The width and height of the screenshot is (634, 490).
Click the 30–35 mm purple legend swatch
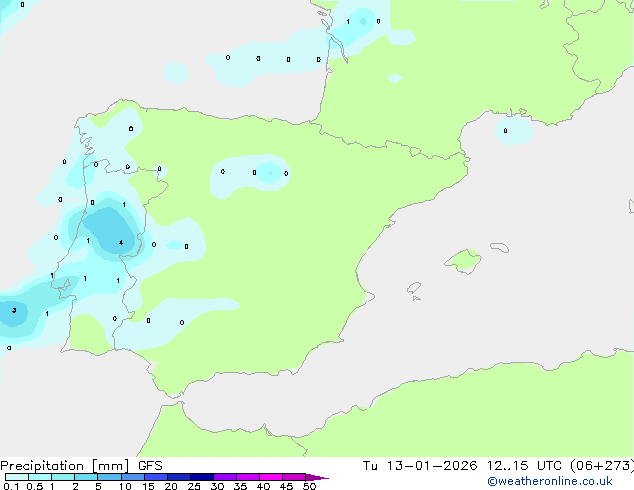[x=225, y=477]
